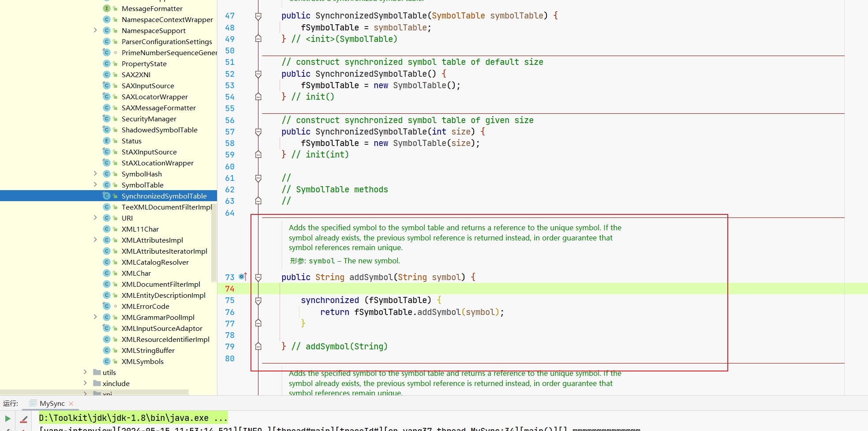Click the StAXInputSource class icon
Screen dimensions: 868x431
point(107,152)
